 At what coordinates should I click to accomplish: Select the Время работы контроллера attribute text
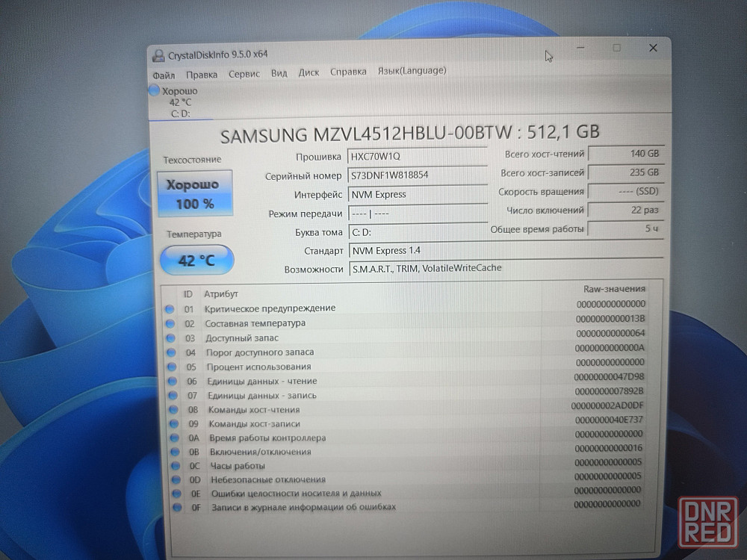tap(267, 438)
